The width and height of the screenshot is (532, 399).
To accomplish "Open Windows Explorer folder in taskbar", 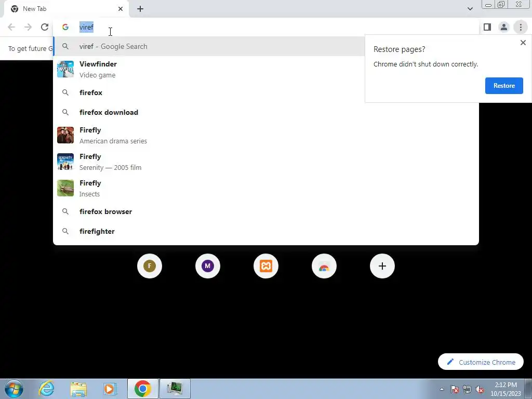I will [x=78, y=389].
